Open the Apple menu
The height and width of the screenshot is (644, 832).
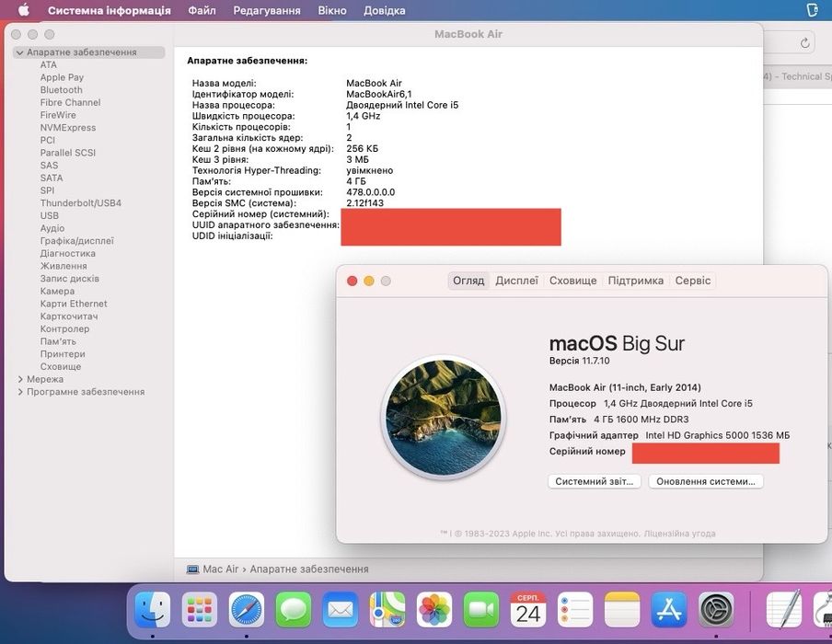(23, 10)
